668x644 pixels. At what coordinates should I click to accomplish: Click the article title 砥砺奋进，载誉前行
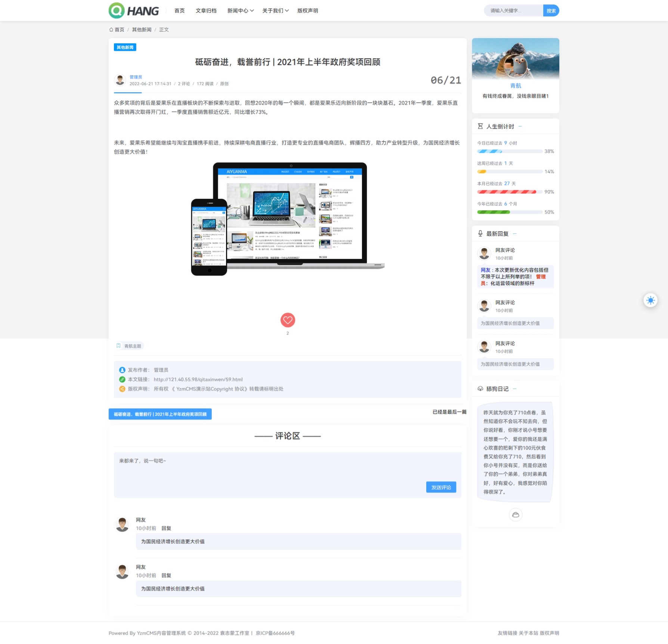288,62
